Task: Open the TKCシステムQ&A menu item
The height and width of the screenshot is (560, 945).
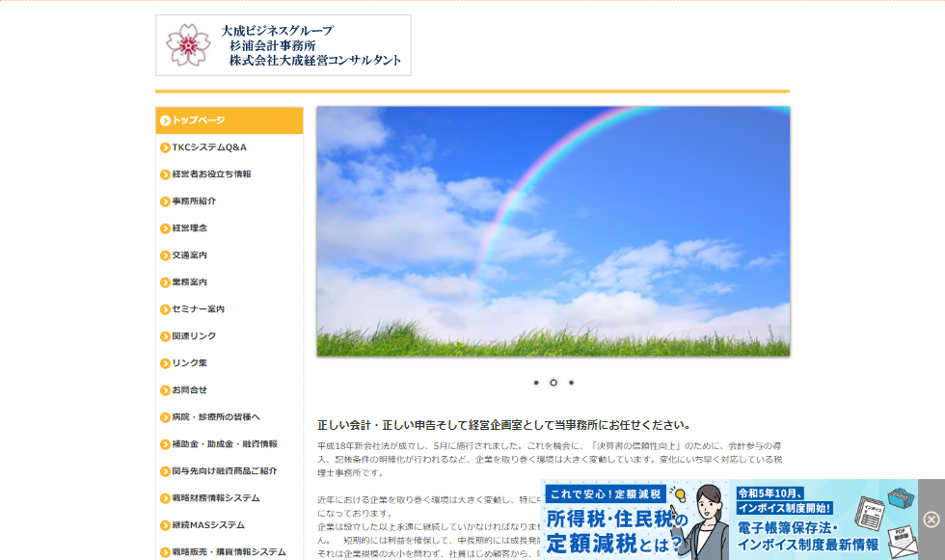Action: pyautogui.click(x=209, y=147)
